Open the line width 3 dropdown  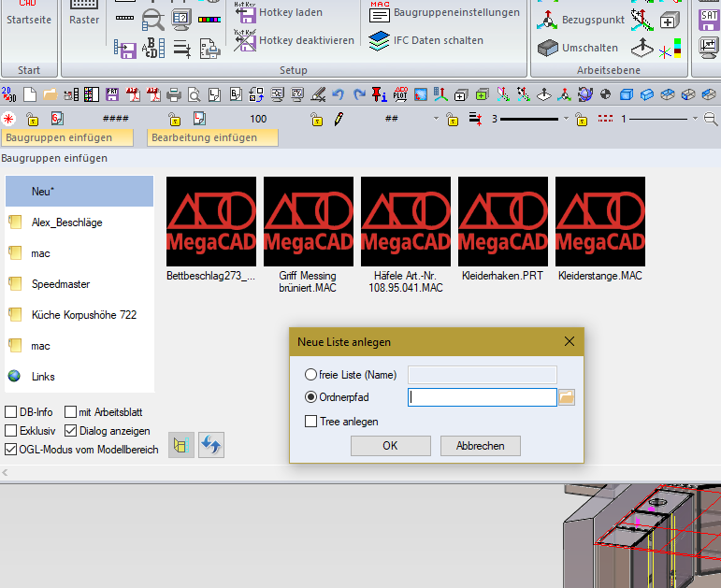(566, 119)
